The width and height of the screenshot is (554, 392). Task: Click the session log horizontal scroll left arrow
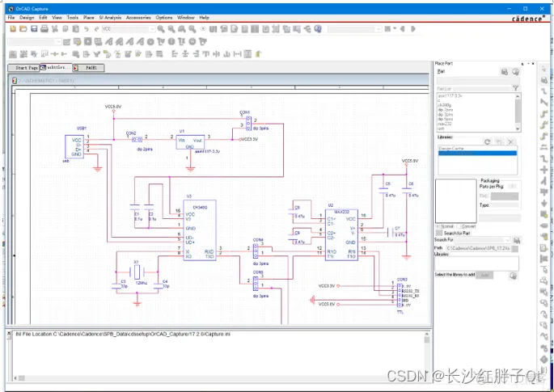[x=15, y=378]
